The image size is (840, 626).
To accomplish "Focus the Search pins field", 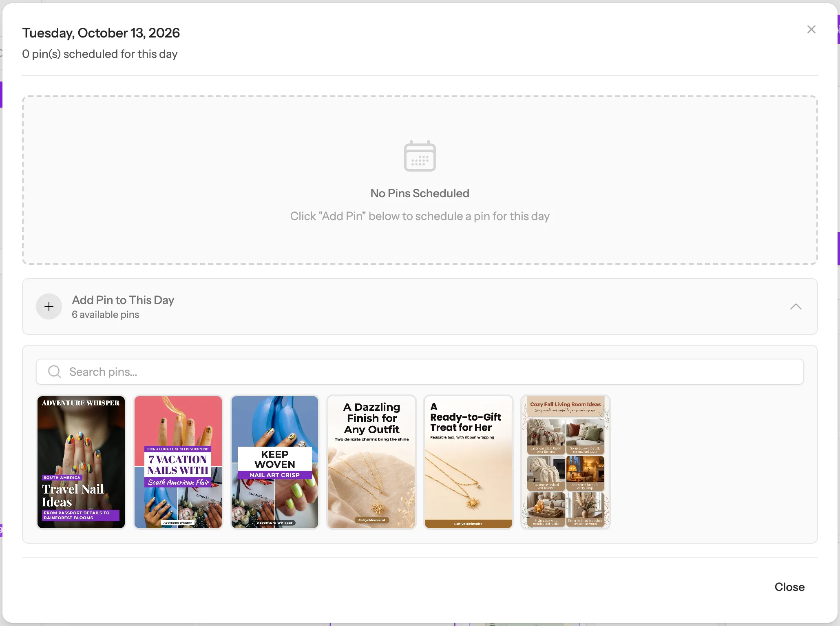I will tap(420, 372).
